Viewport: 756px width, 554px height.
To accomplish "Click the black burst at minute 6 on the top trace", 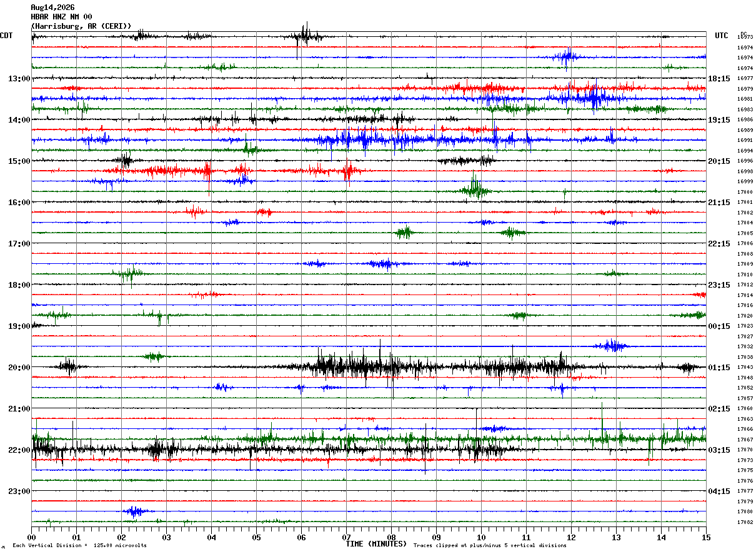I will click(x=306, y=37).
